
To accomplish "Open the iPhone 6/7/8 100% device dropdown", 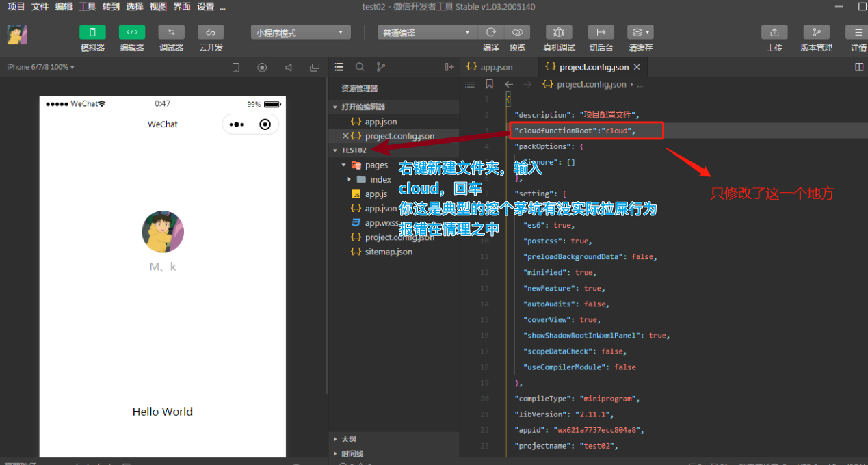I will click(40, 67).
